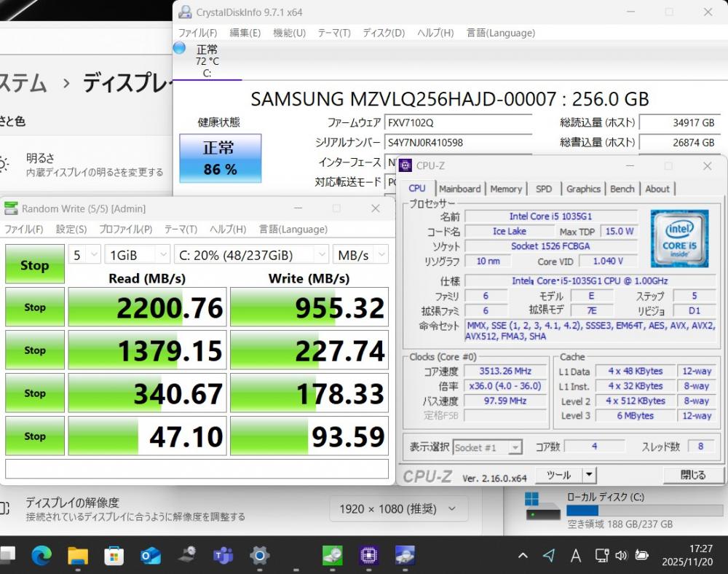
Task: Open the ツール dropdown arrow in CPU-Z
Action: tap(589, 475)
